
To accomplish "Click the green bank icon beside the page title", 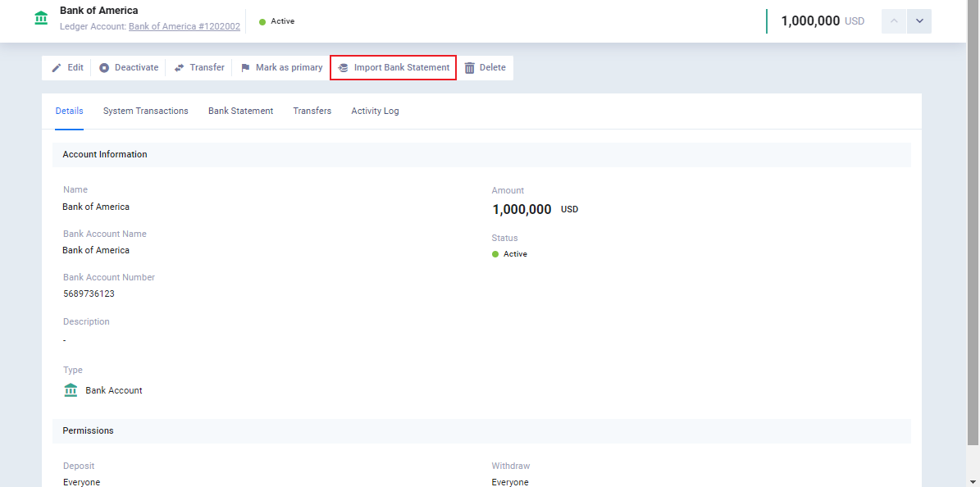I will pyautogui.click(x=41, y=18).
